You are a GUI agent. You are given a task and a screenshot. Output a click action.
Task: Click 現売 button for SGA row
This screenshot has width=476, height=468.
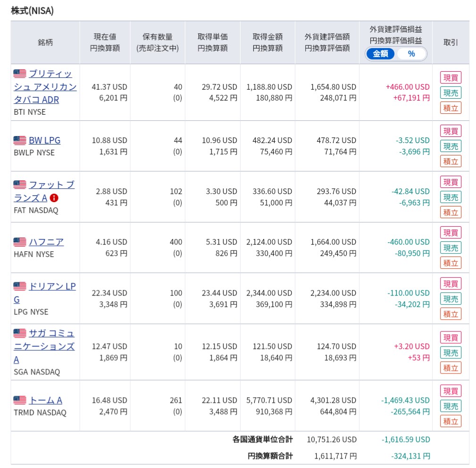click(x=451, y=352)
